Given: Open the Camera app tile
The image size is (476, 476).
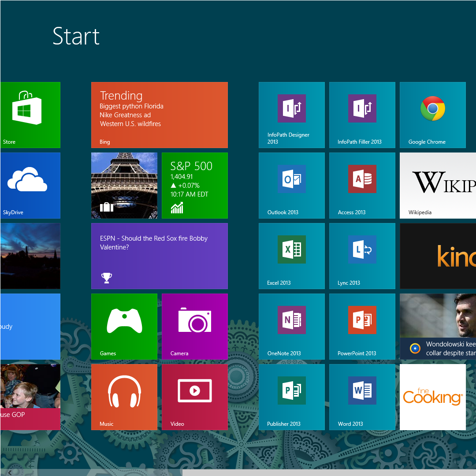Looking at the screenshot, I should [194, 326].
